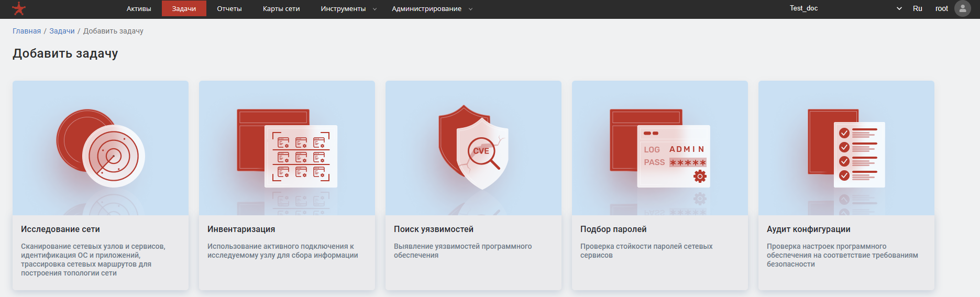
Task: Select the Исследование сети card title
Action: [x=60, y=229]
